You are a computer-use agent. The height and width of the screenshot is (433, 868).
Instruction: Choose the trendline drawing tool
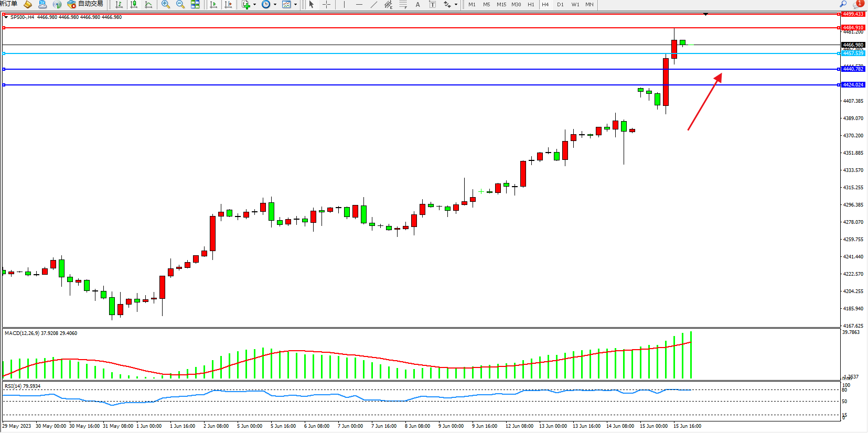click(374, 4)
